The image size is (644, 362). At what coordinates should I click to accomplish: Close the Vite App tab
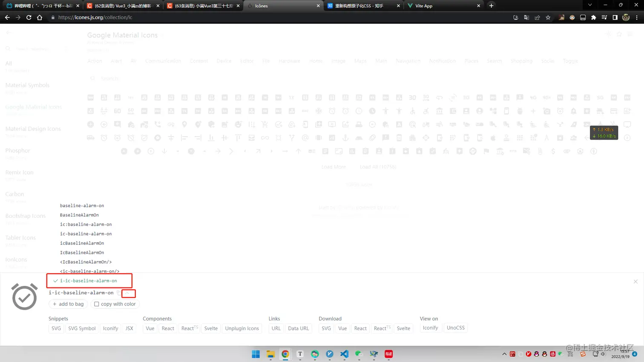478,6
